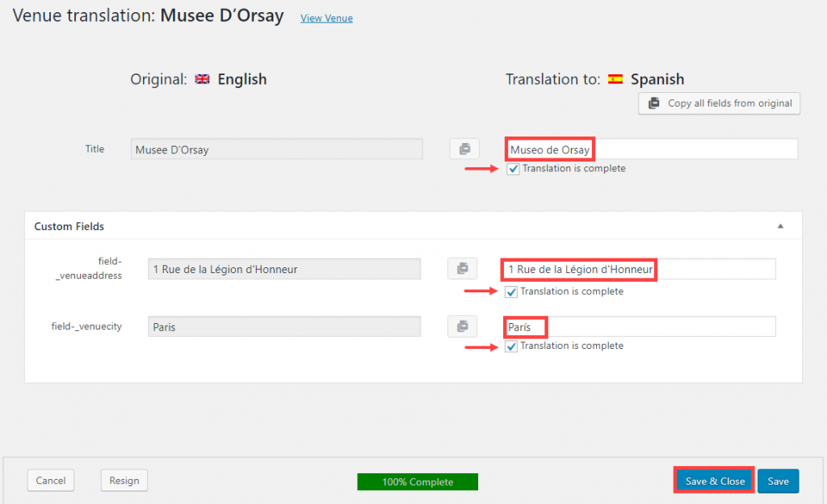Click the Resign button

(x=124, y=481)
